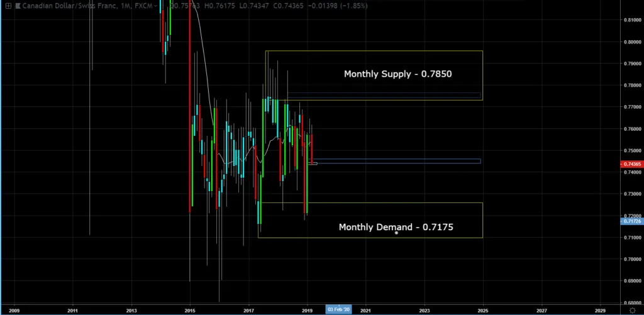Select the Monthly Demand - 0.7175 text label
The width and height of the screenshot is (644, 315).
pos(396,227)
